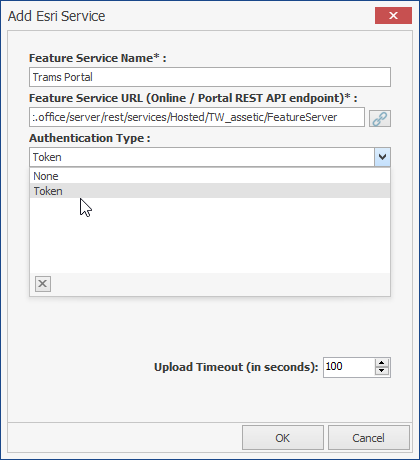The height and width of the screenshot is (460, 420).
Task: Increase Upload Timeout with the up arrow
Action: point(382,363)
